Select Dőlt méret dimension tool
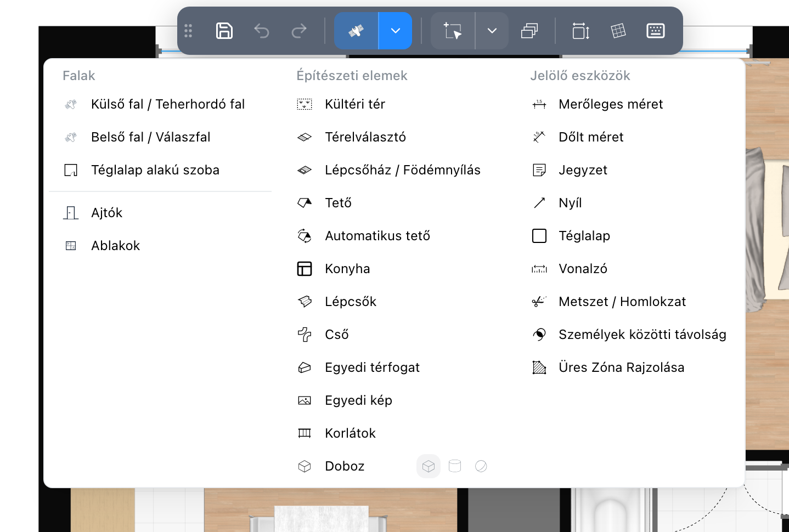 click(628, 137)
